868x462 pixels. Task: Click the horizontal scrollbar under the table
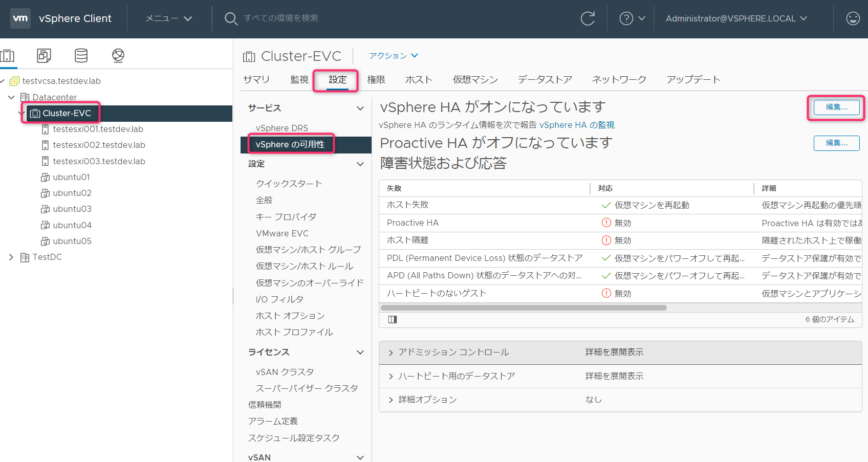pyautogui.click(x=524, y=308)
